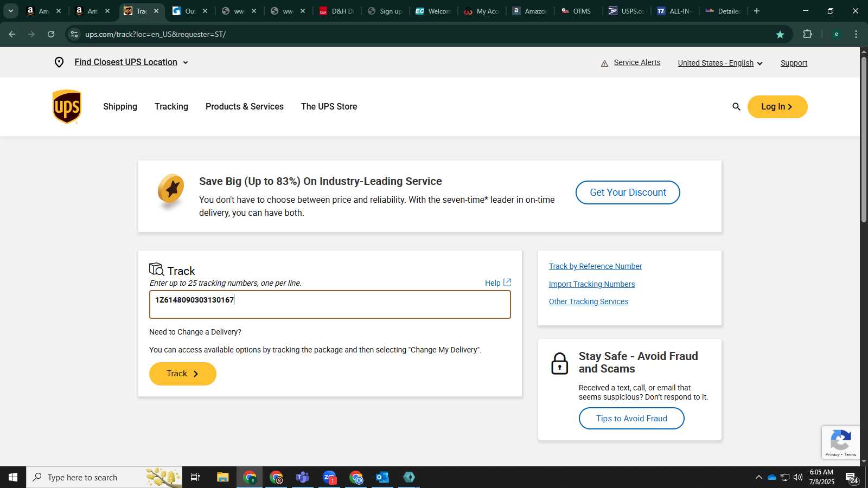
Task: Open the action center notifications icon
Action: coord(852,478)
